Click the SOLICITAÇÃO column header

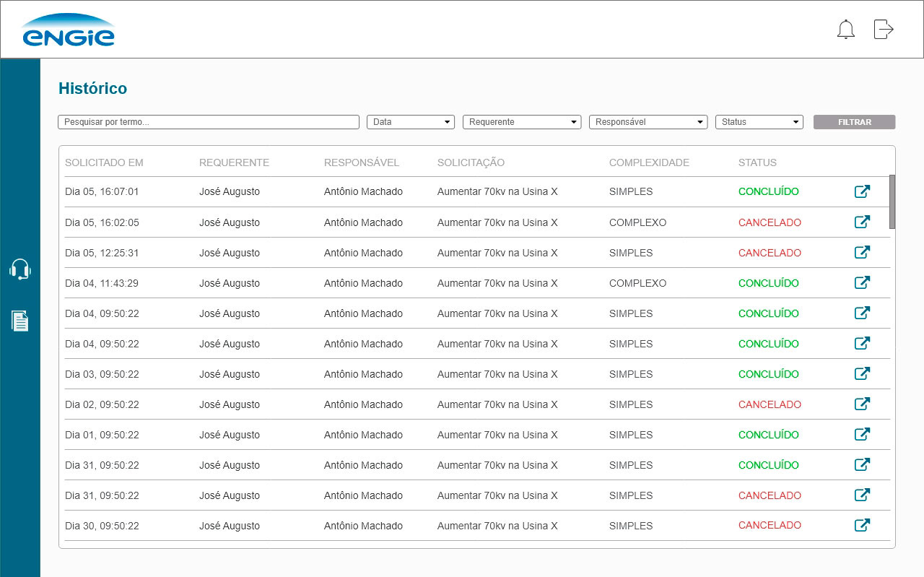[471, 162]
